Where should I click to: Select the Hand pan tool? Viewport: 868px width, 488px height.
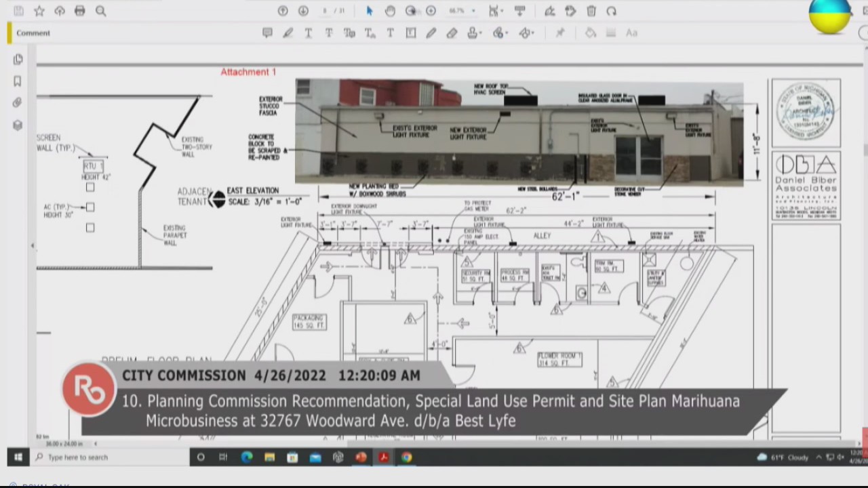(x=390, y=11)
